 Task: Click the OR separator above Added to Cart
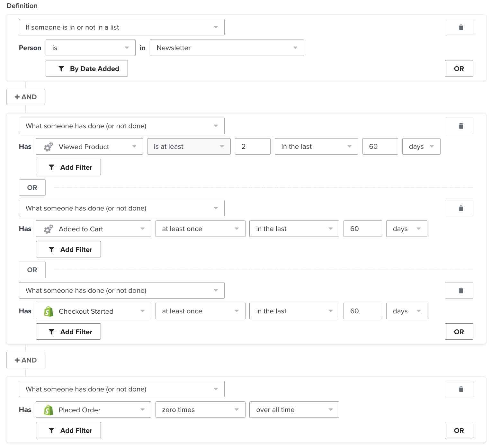click(x=32, y=188)
